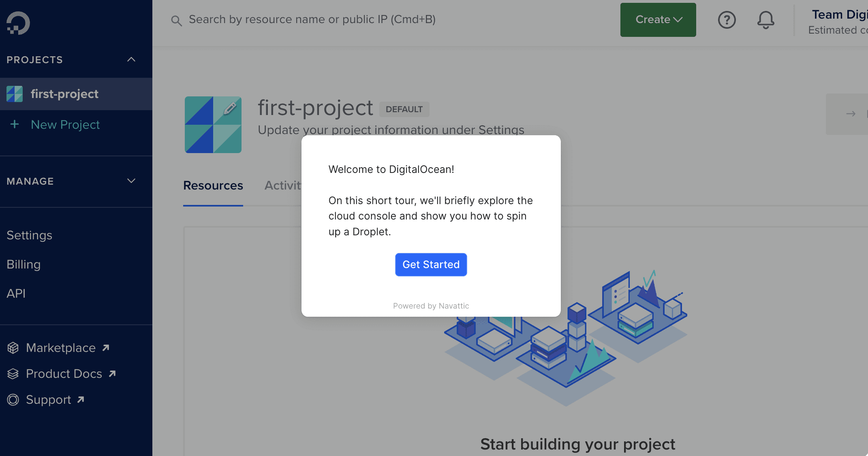Image resolution: width=868 pixels, height=456 pixels.
Task: Click the DigitalOcean logo icon
Action: [x=18, y=23]
